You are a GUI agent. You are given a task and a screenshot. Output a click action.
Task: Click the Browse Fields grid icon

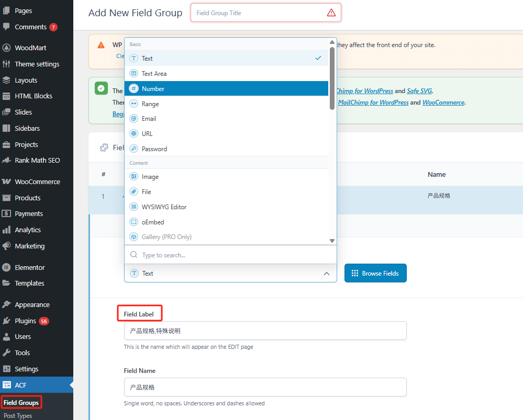click(x=354, y=274)
